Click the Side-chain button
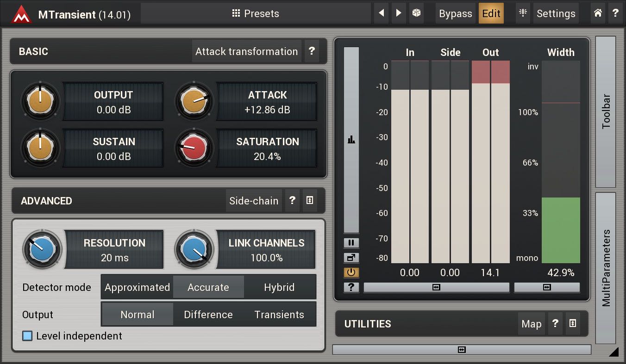Image resolution: width=626 pixels, height=364 pixels. (x=254, y=201)
